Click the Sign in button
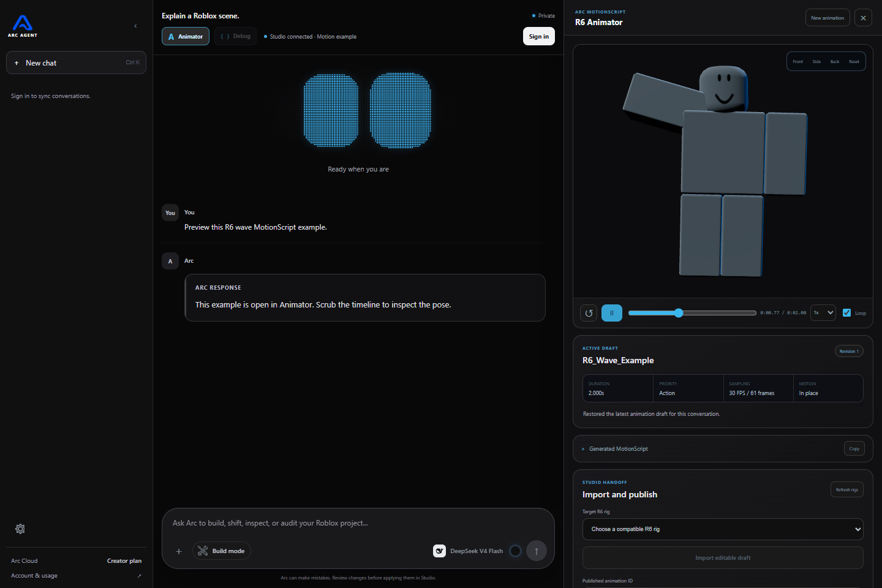The height and width of the screenshot is (588, 882). 539,36
